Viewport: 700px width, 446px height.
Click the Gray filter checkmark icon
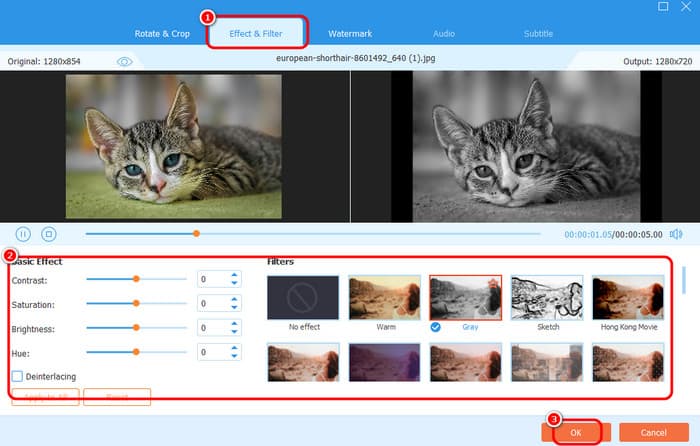pos(436,327)
